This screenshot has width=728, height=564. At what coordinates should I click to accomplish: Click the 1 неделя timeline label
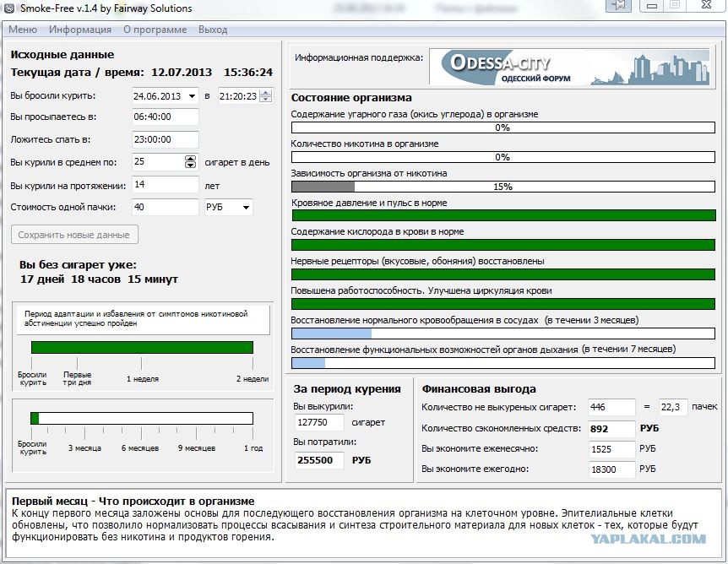tap(143, 379)
